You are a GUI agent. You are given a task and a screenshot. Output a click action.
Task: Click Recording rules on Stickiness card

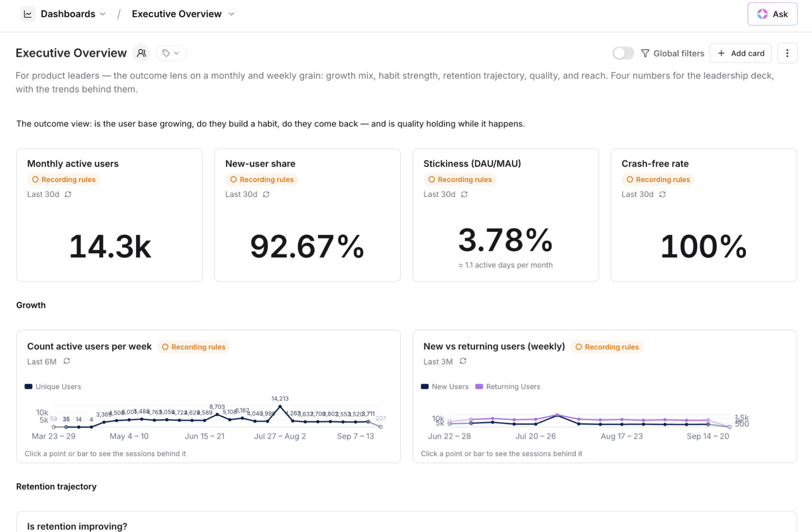click(x=460, y=180)
